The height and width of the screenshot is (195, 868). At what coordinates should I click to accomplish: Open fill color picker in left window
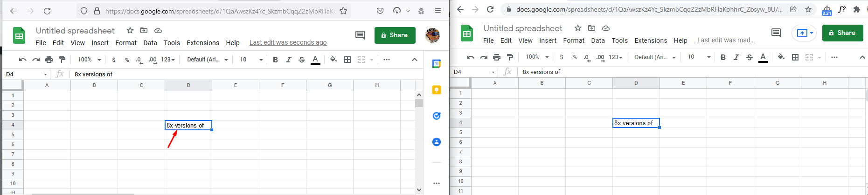tap(333, 60)
